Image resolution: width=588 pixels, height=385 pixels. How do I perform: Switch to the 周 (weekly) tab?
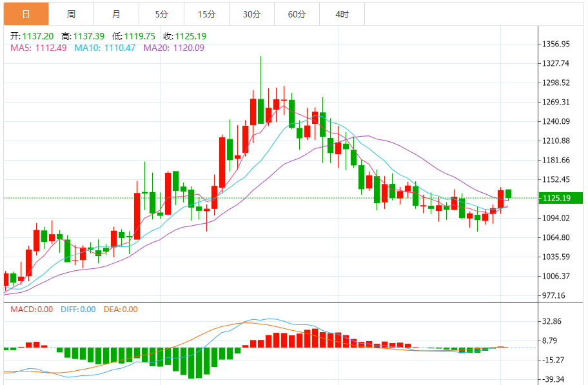tap(71, 14)
